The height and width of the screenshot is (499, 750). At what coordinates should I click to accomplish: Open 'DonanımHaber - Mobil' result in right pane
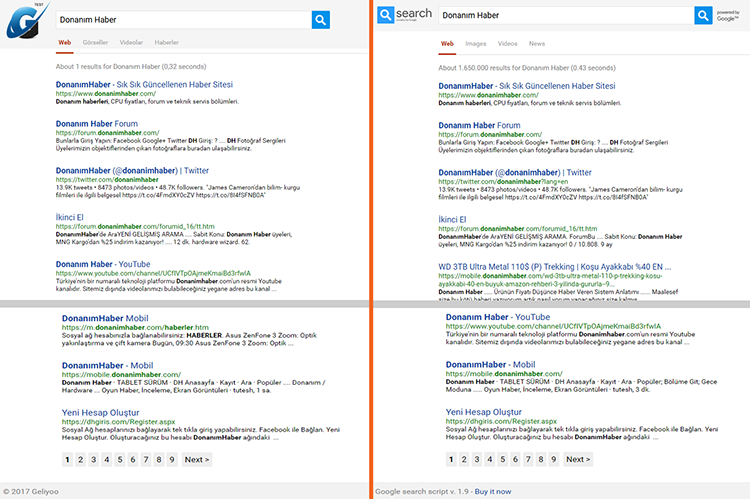pos(490,365)
